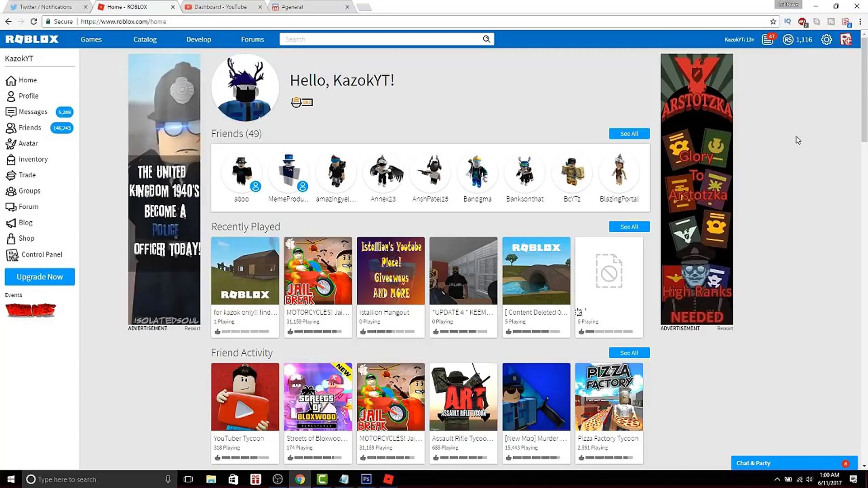Click the Roblox search input field
This screenshot has width=868, height=488.
(380, 39)
